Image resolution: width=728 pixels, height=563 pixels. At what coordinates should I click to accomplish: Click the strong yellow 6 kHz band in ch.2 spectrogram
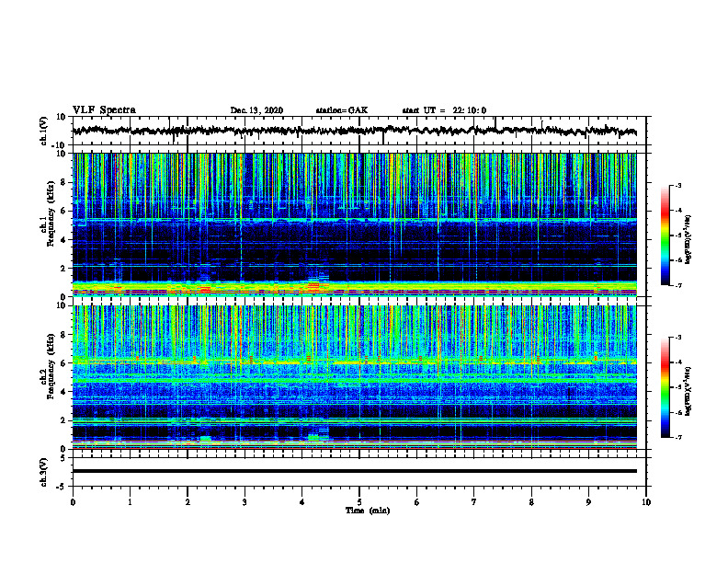point(355,362)
